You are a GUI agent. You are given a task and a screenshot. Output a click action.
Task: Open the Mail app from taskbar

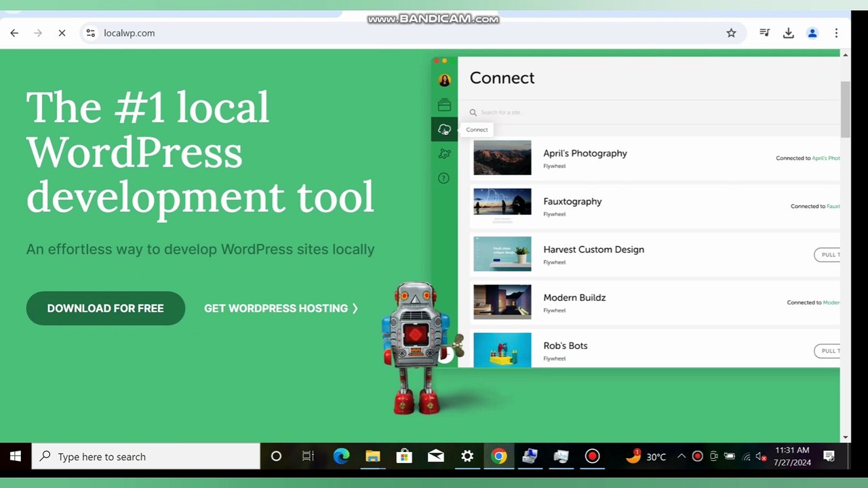click(x=435, y=456)
